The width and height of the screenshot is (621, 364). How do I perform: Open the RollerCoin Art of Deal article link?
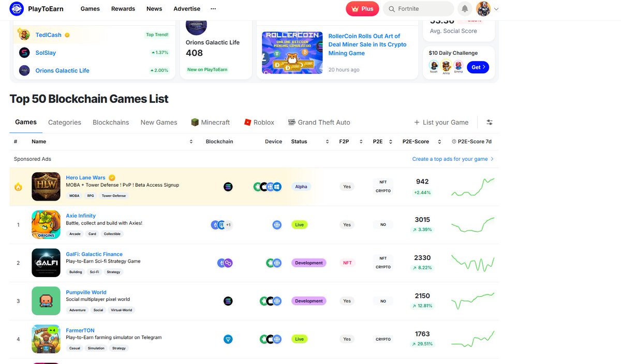point(367,44)
